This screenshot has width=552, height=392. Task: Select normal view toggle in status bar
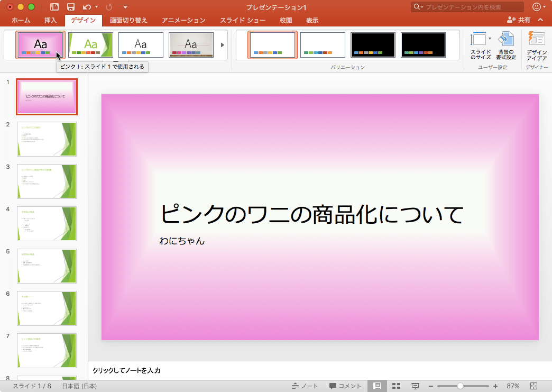(377, 386)
